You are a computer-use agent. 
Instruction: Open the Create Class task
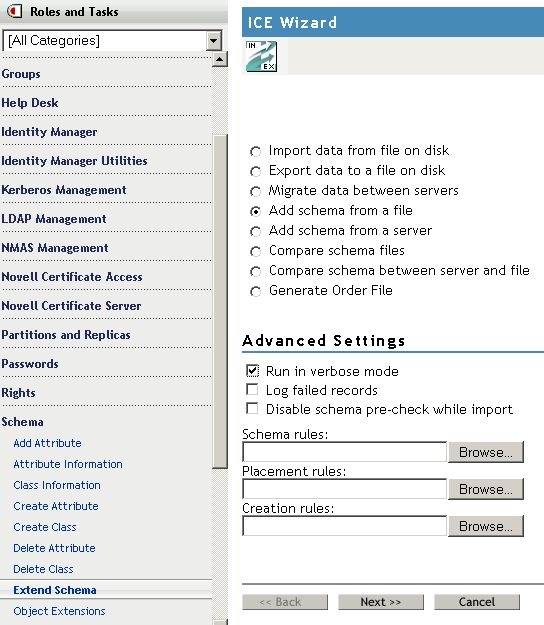(45, 527)
